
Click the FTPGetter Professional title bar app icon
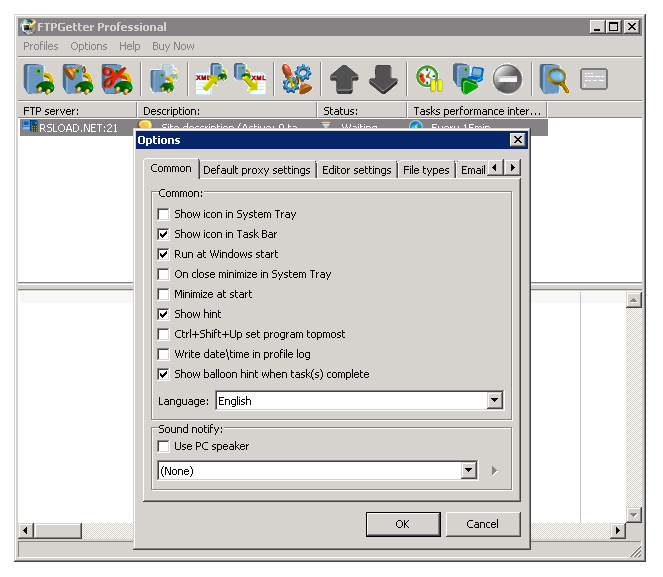pos(28,27)
